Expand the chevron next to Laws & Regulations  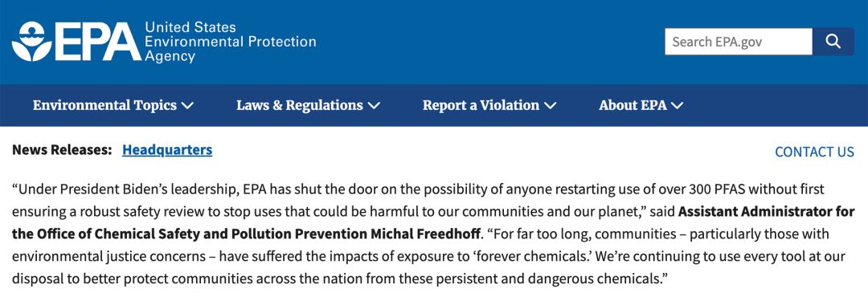tap(374, 106)
